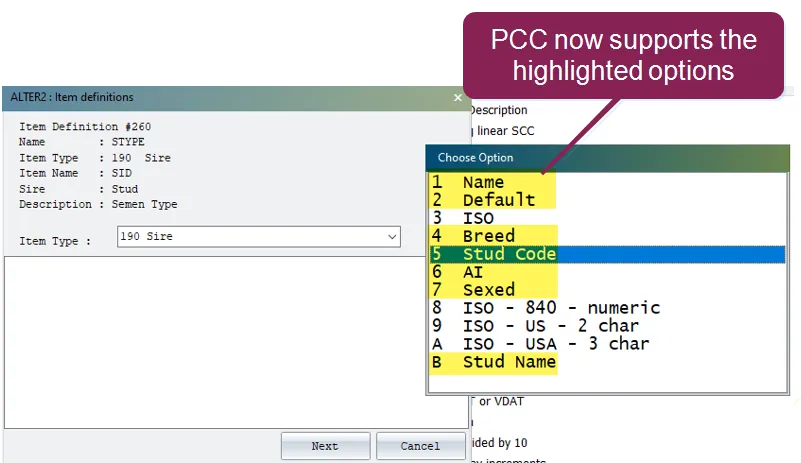Select option B Stud Name
The image size is (801, 463).
click(607, 362)
